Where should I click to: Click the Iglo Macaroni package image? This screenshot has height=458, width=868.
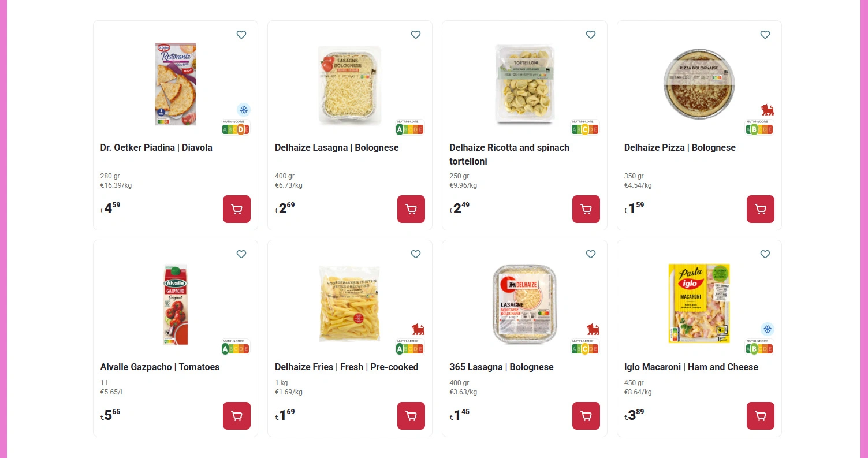[x=699, y=303]
